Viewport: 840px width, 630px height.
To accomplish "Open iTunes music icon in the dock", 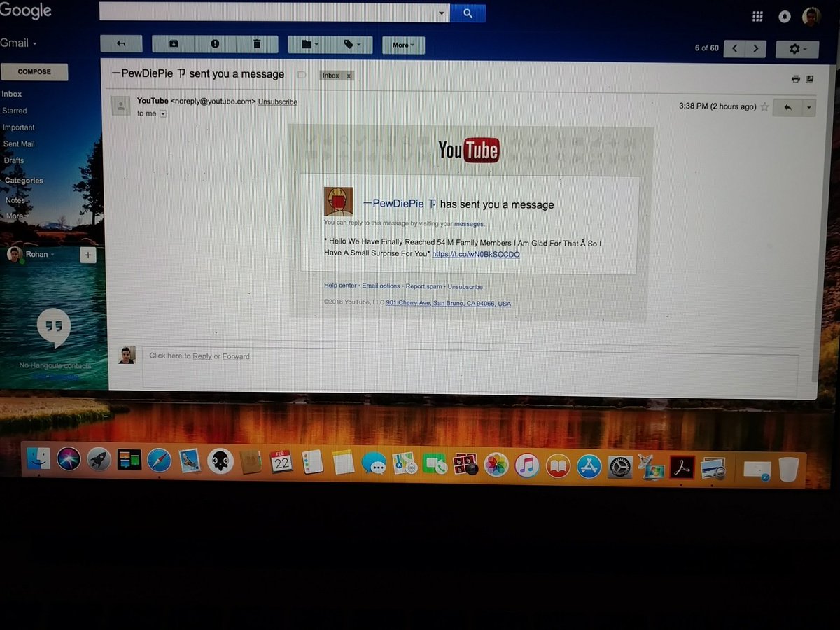I will click(527, 465).
